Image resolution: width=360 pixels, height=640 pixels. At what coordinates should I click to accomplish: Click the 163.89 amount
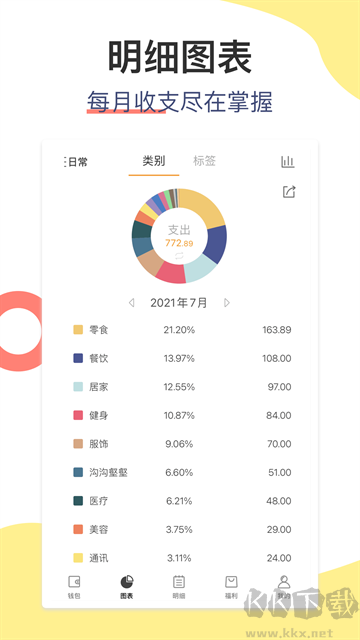[x=277, y=330]
